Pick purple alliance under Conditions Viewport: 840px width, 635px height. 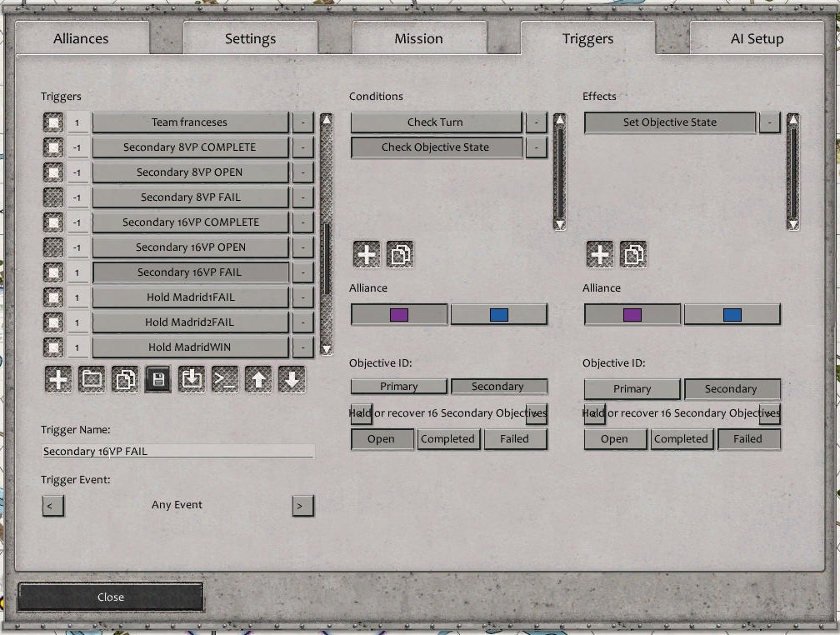pyautogui.click(x=399, y=314)
